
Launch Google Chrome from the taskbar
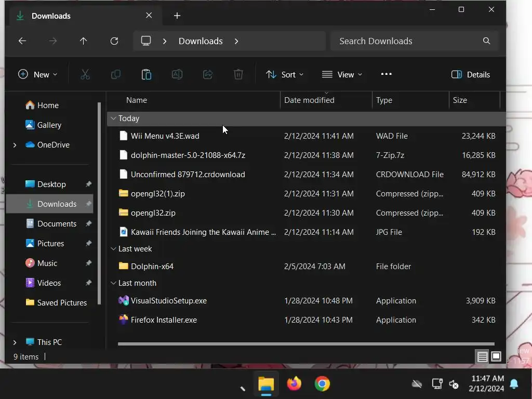pos(322,384)
